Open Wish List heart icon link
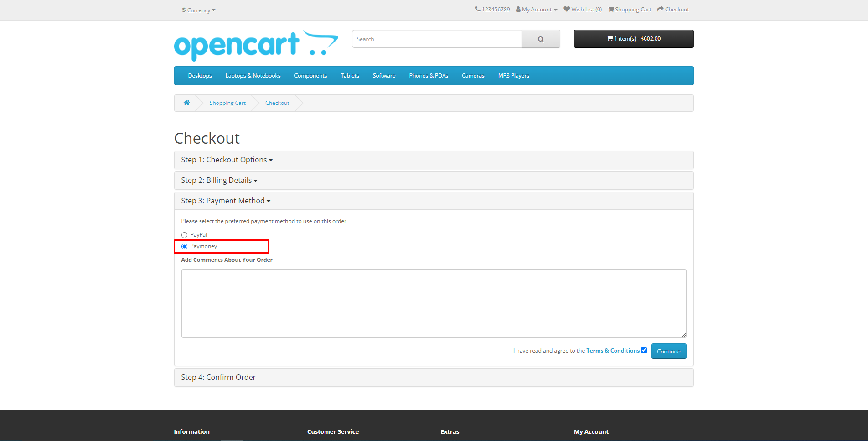 click(x=567, y=9)
